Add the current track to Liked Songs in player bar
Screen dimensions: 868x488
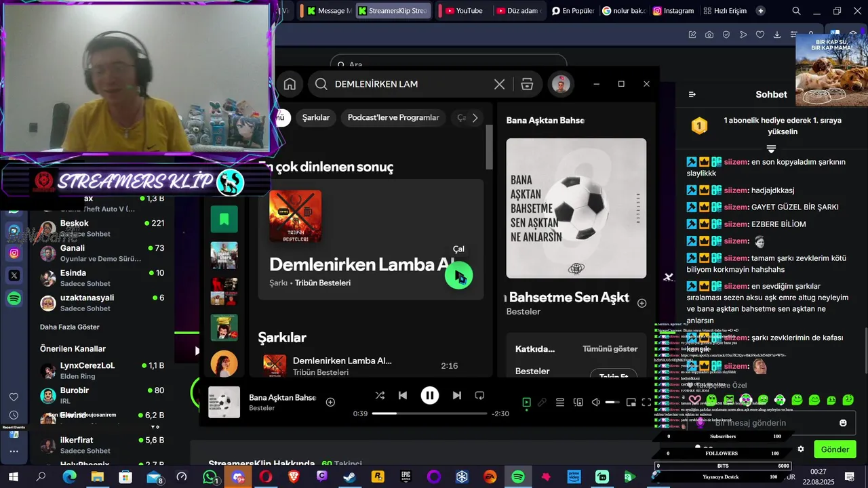(x=330, y=402)
